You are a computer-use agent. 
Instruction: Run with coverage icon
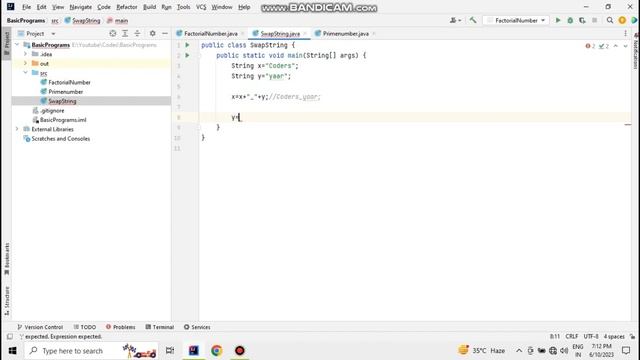tap(582, 20)
